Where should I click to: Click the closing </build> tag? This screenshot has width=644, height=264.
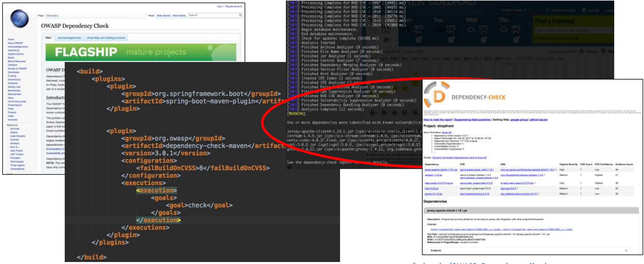point(92,257)
